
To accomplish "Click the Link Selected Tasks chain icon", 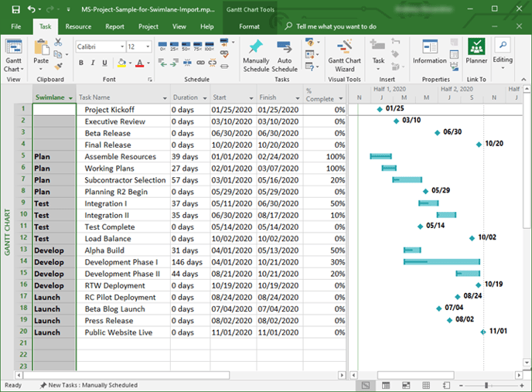I will click(x=200, y=63).
